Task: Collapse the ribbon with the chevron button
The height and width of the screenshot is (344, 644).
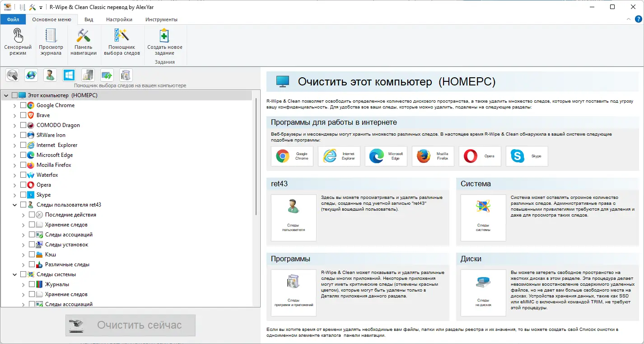Action: [630, 19]
